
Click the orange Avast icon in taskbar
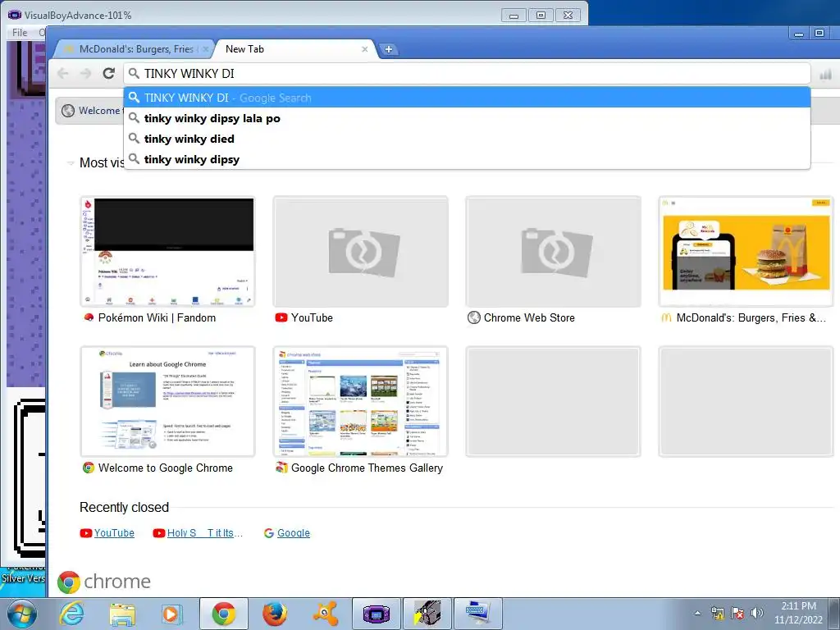(325, 614)
